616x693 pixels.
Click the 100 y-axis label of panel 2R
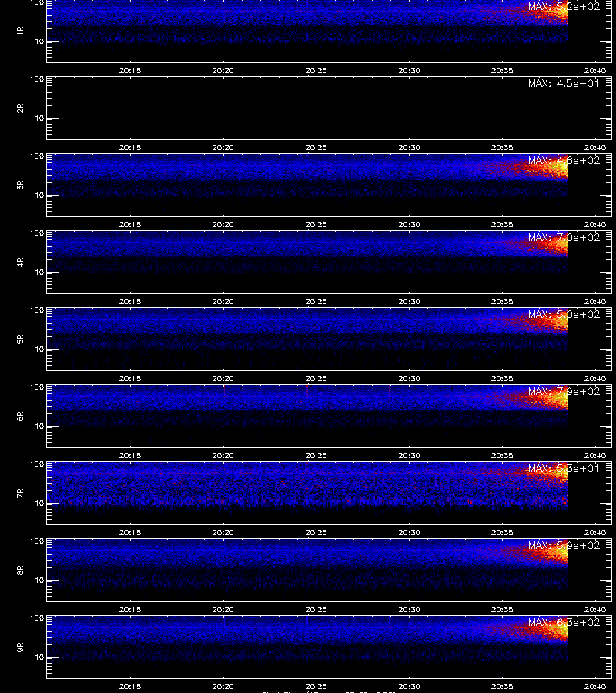click(37, 79)
